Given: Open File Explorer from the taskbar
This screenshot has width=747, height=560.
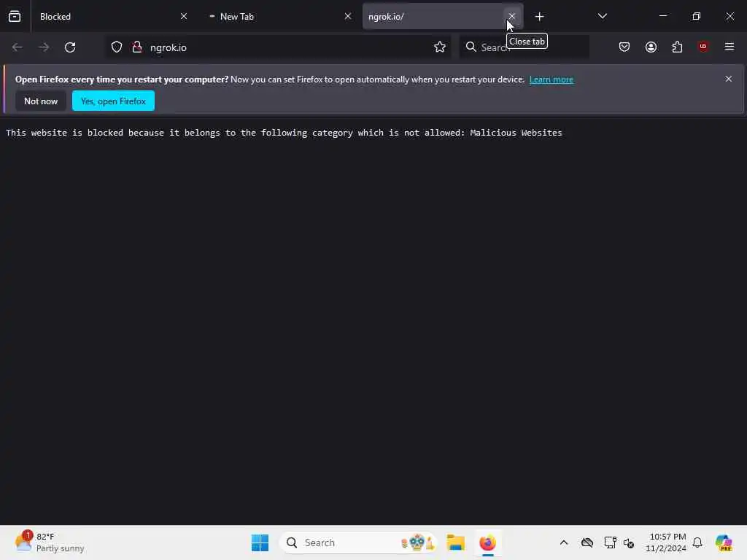Looking at the screenshot, I should click(x=456, y=542).
